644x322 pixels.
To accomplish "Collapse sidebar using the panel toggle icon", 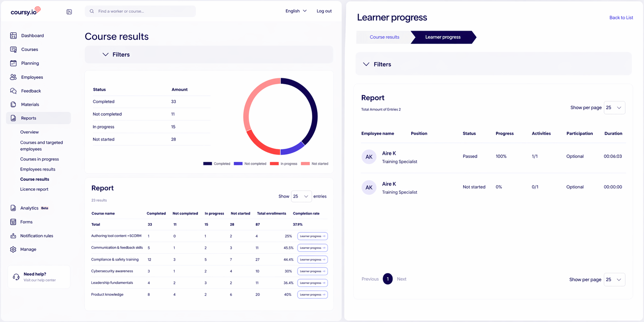I will 69,12.
